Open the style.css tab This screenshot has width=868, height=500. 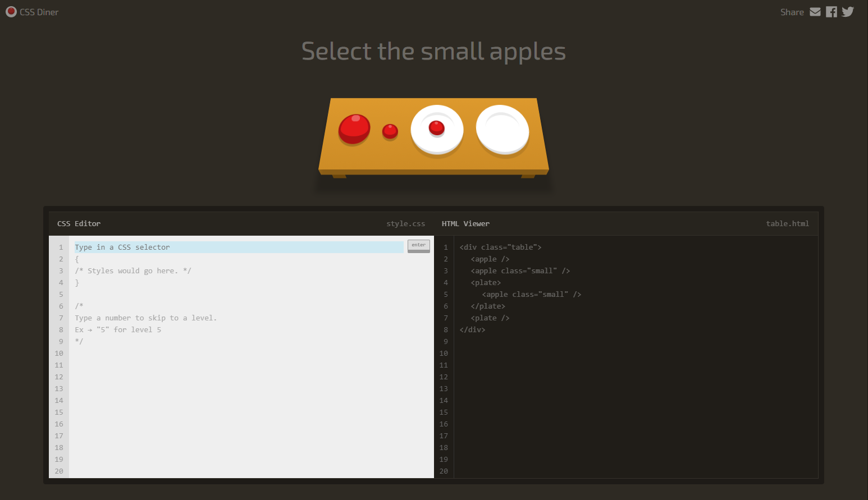(x=405, y=223)
